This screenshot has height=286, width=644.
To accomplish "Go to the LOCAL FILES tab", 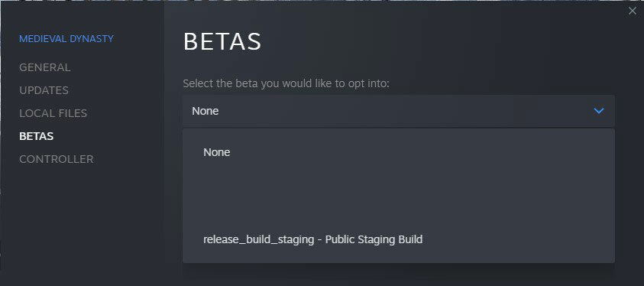I will click(x=53, y=113).
